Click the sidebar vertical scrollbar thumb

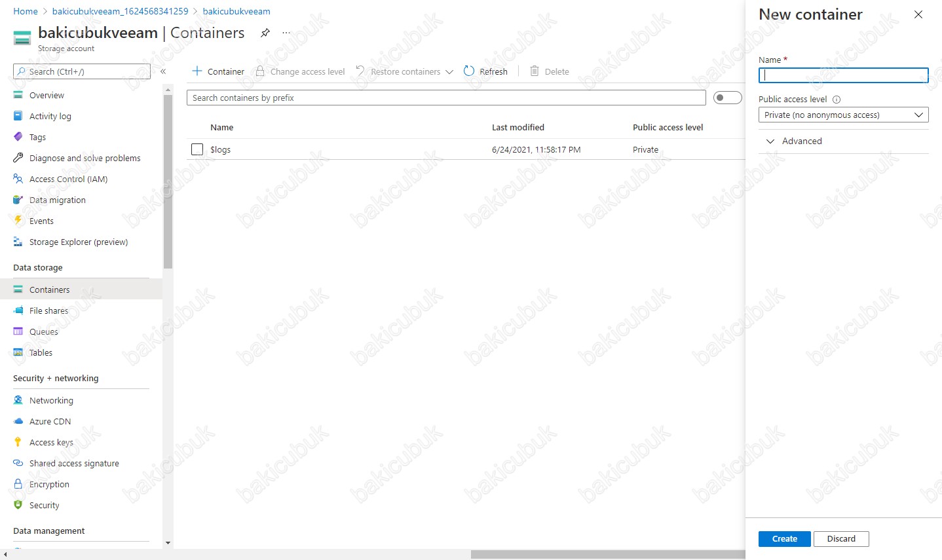pyautogui.click(x=168, y=181)
